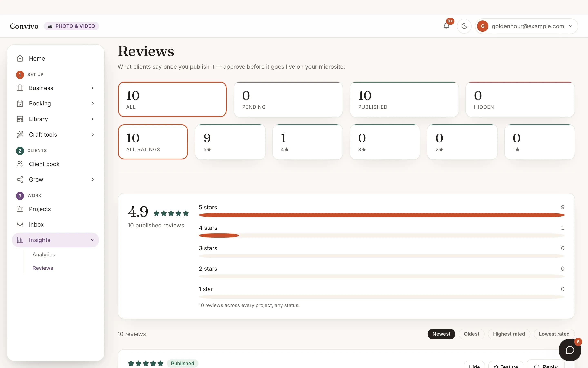Open Projects in sidebar
The height and width of the screenshot is (368, 588).
(55, 209)
